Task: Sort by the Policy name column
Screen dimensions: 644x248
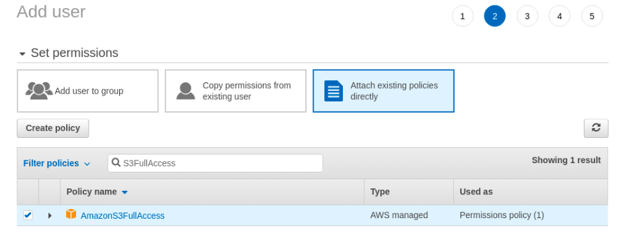Action: tap(97, 192)
